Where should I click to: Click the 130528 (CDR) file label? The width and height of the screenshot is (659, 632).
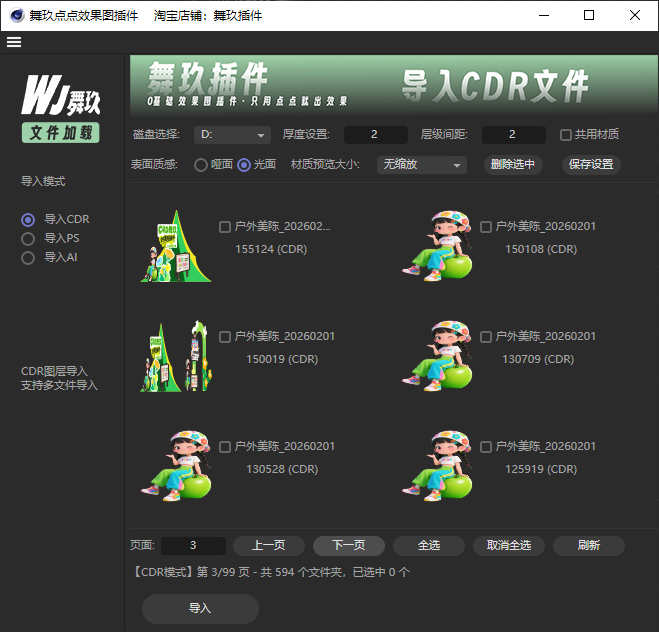click(x=282, y=469)
